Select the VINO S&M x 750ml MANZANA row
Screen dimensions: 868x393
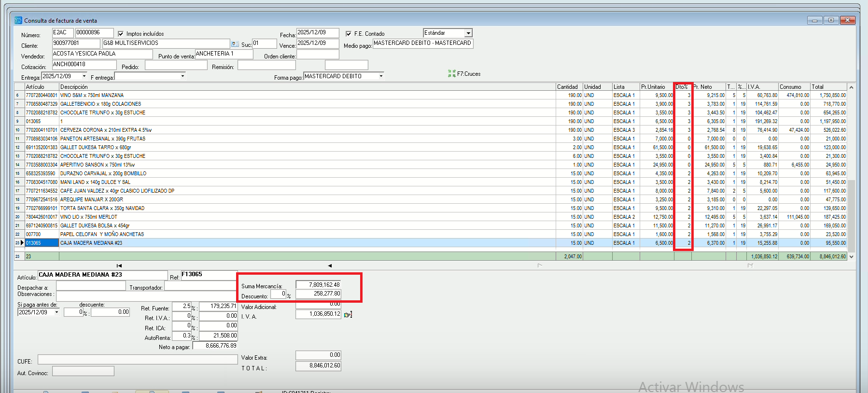[x=431, y=95]
